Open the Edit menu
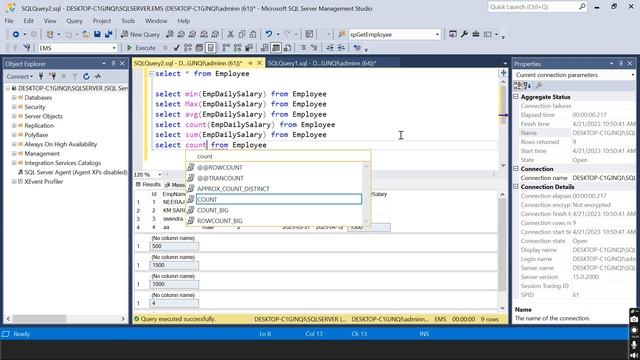640x360 pixels. point(29,21)
